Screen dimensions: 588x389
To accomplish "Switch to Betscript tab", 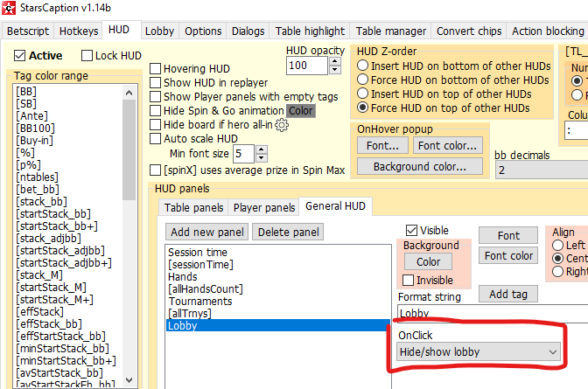I will tap(28, 31).
